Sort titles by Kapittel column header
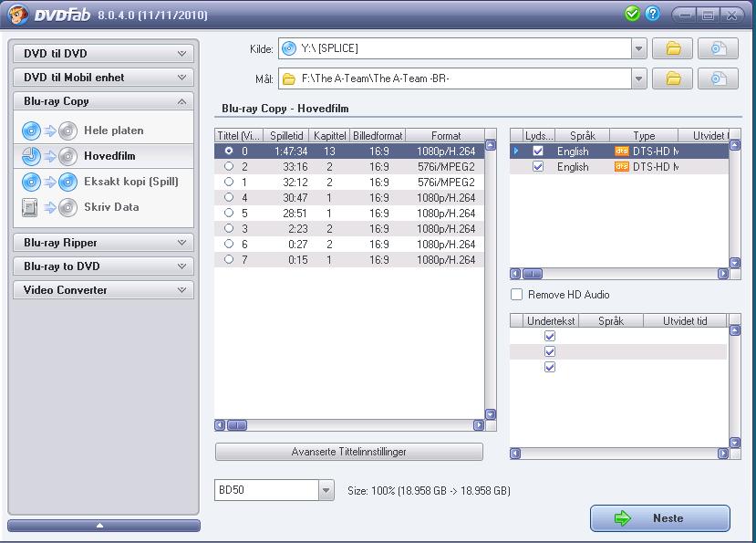This screenshot has height=543, width=756. tap(330, 136)
